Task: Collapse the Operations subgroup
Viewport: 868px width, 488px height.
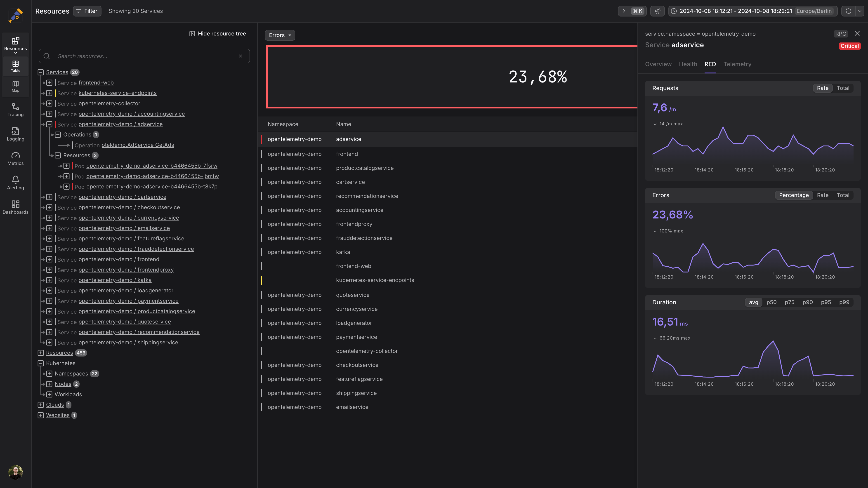Action: [58, 135]
